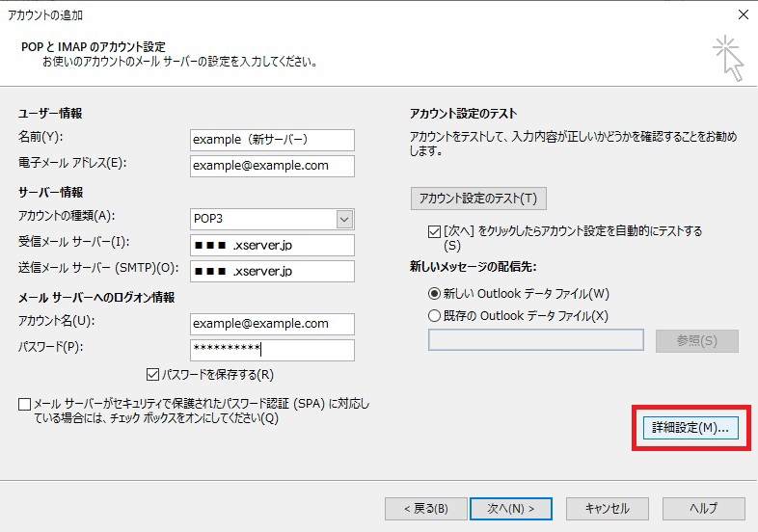The height and width of the screenshot is (532, 758).
Task: Open 詳細設定 settings button
Action: [x=690, y=428]
